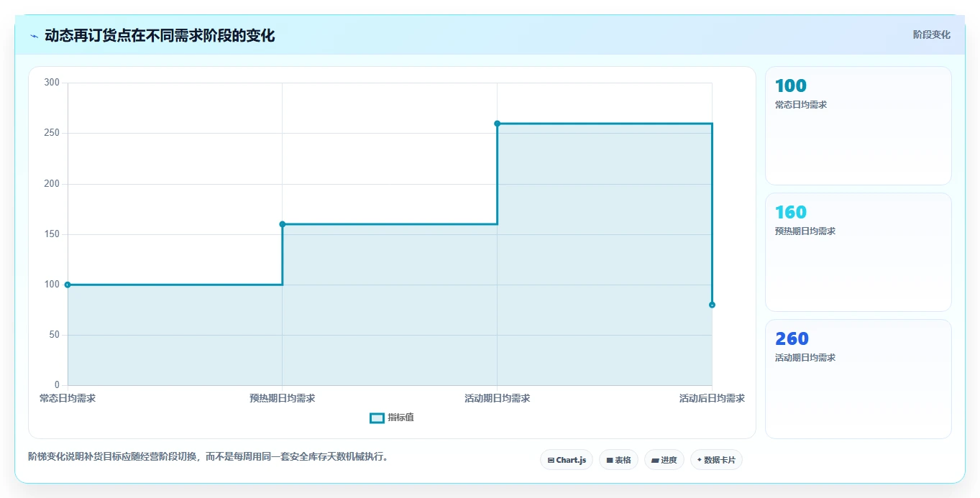Click the 阶段变化 label in the header
The width and height of the screenshot is (980, 498).
[x=932, y=34]
